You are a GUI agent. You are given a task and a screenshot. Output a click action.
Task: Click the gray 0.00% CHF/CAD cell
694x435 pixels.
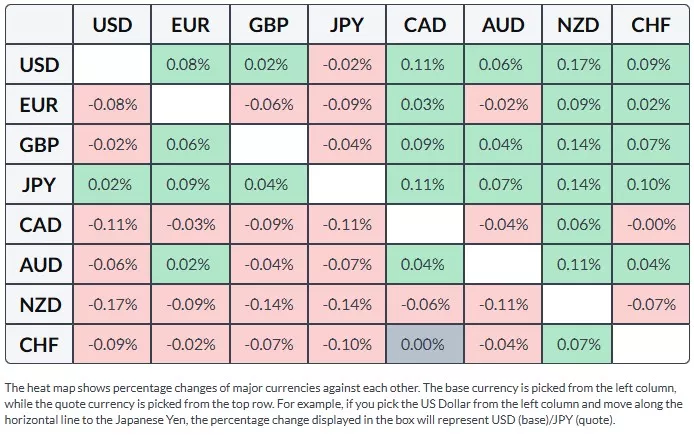click(x=424, y=344)
